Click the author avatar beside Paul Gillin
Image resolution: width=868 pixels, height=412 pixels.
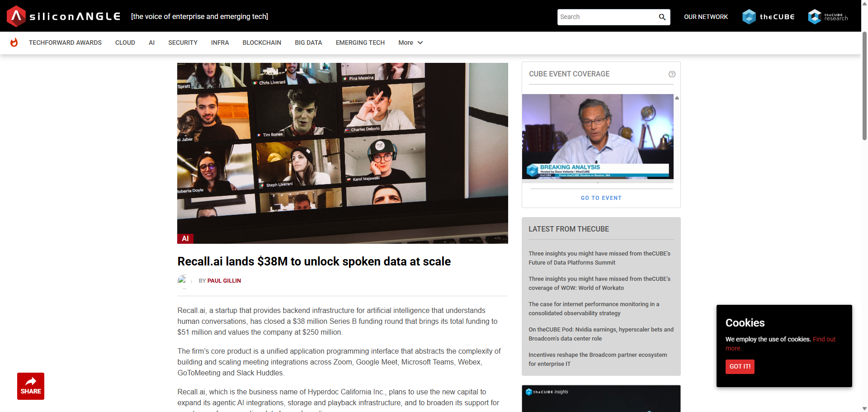[x=183, y=280]
